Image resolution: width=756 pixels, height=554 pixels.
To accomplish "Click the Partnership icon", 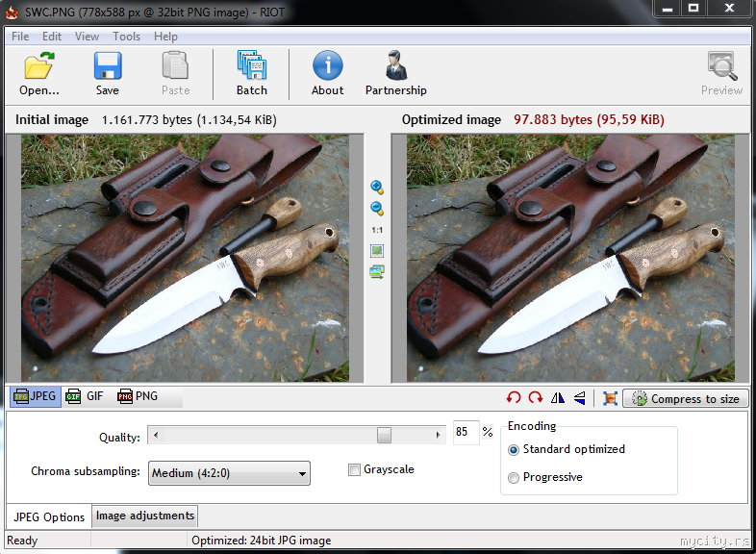I will click(x=396, y=65).
